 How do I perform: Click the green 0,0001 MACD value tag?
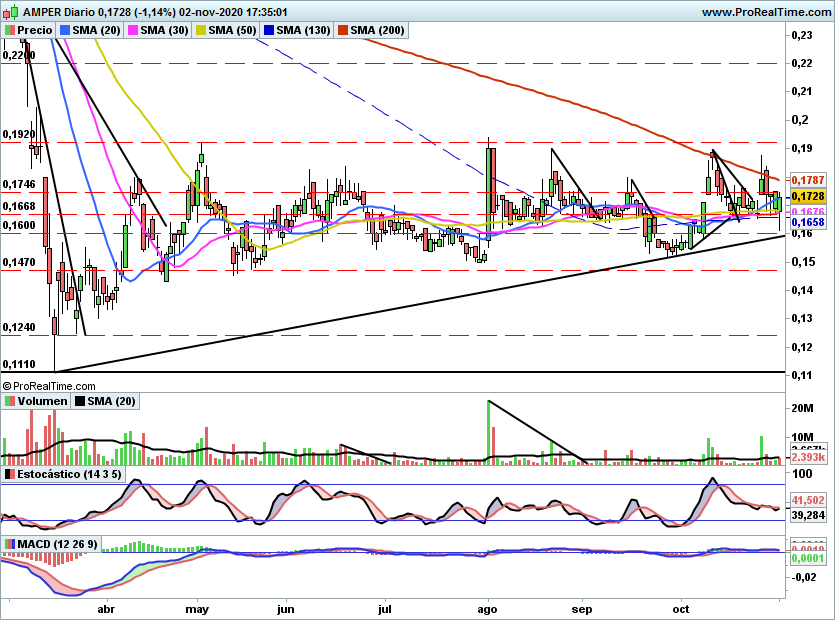tap(808, 558)
